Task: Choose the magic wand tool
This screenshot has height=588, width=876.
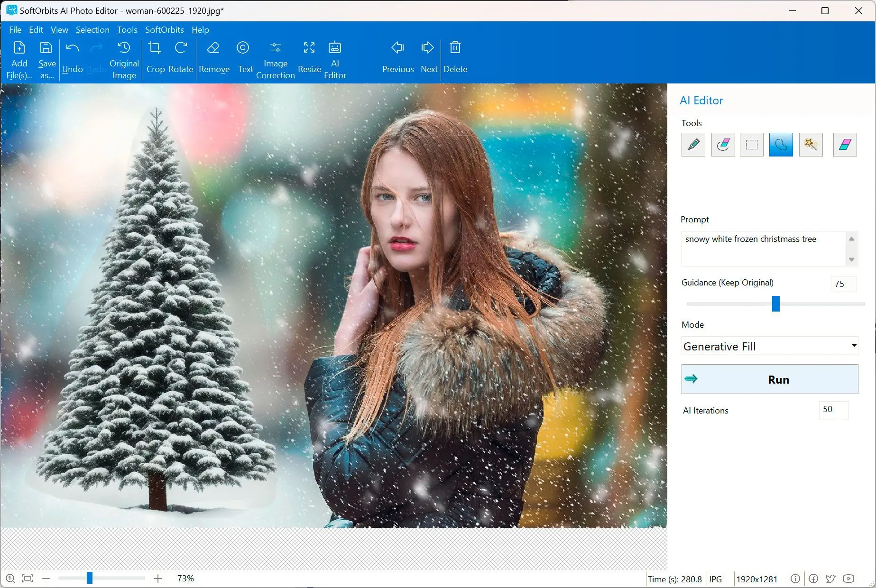Action: [x=811, y=145]
